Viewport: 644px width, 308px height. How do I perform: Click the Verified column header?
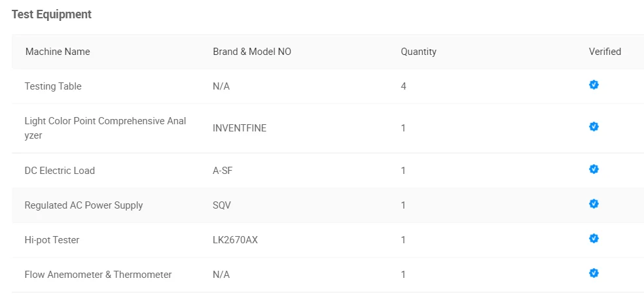pyautogui.click(x=605, y=52)
